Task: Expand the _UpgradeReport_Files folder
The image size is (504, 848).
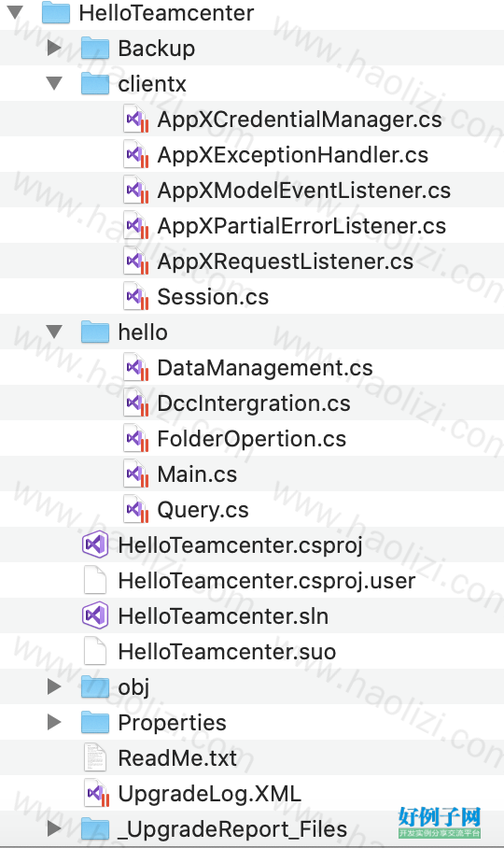Action: (x=54, y=828)
